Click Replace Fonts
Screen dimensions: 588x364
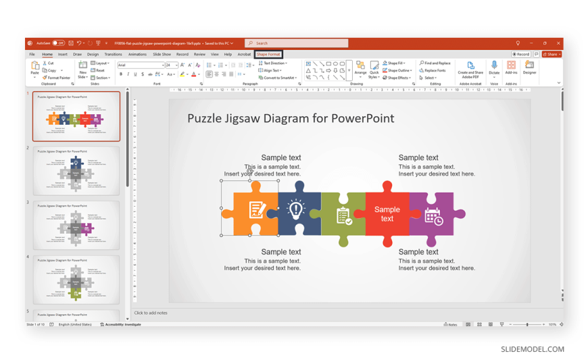433,70
